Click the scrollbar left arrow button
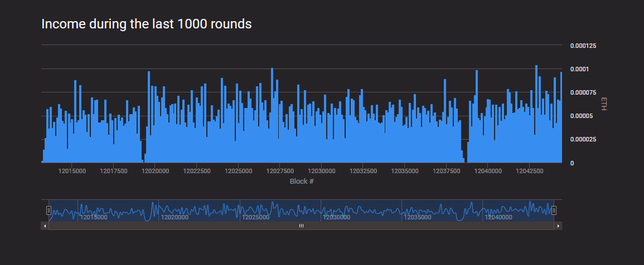This screenshot has width=644, height=265. [45, 225]
